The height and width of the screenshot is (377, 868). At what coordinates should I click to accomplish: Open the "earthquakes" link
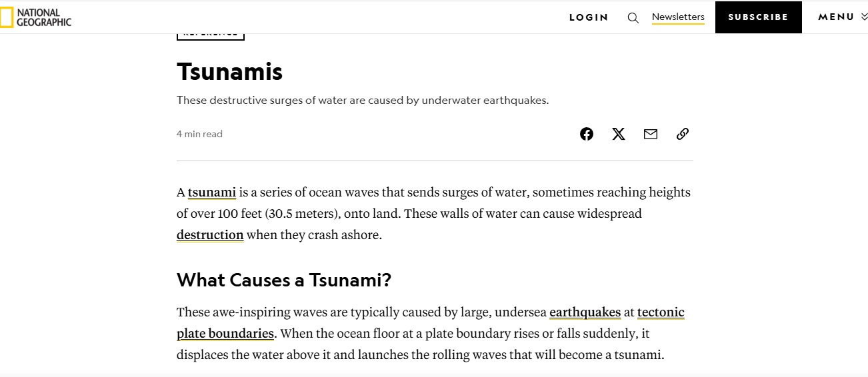click(585, 312)
